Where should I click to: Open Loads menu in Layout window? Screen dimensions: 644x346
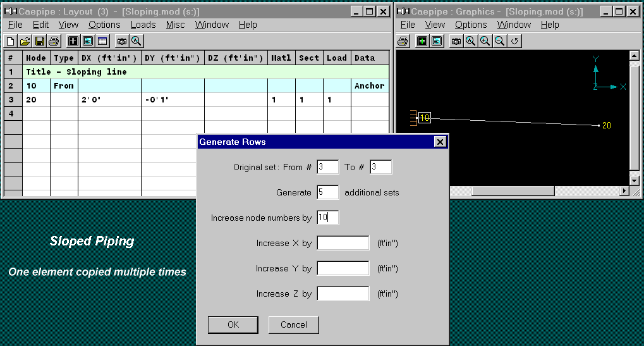point(143,25)
